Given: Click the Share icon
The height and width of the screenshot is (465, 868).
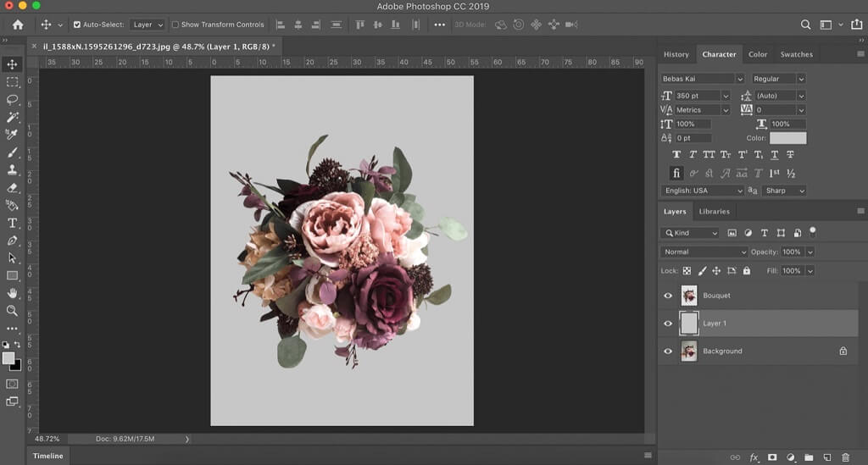Looking at the screenshot, I should (856, 25).
